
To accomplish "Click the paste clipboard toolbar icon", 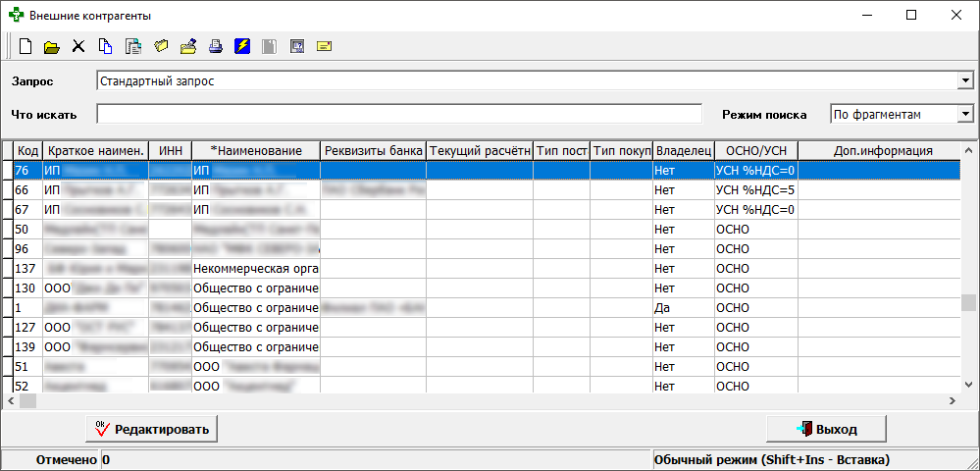I will coord(133,46).
